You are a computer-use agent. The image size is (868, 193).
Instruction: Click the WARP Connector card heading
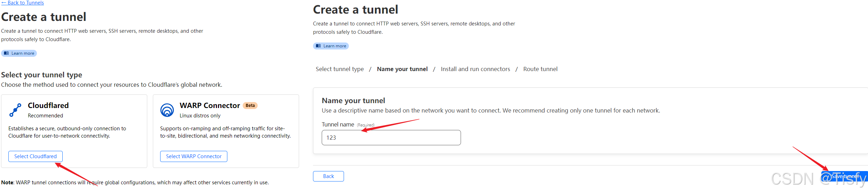tap(210, 106)
